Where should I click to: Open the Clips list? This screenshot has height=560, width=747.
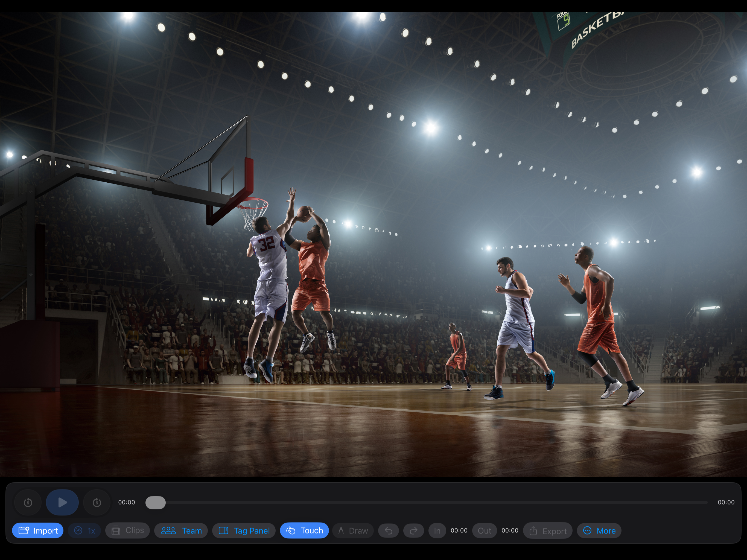(x=127, y=530)
